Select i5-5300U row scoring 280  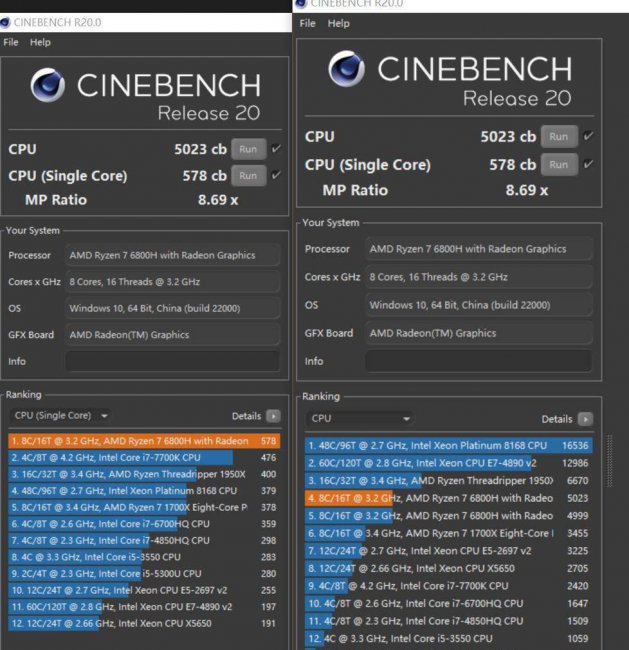[x=144, y=573]
